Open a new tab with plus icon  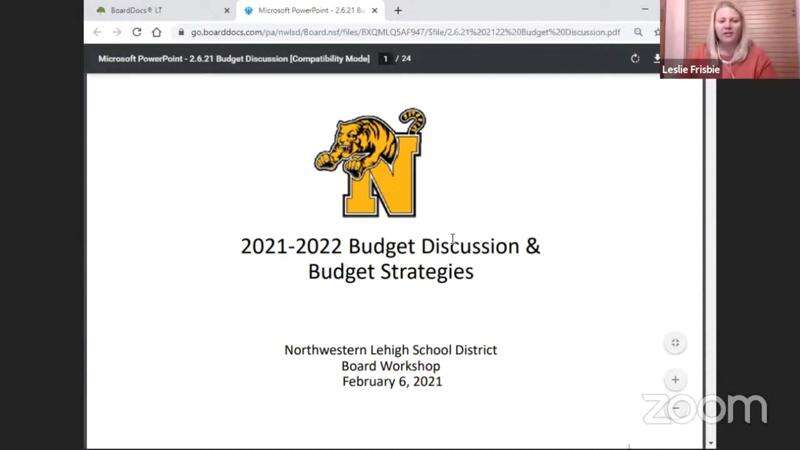point(398,11)
